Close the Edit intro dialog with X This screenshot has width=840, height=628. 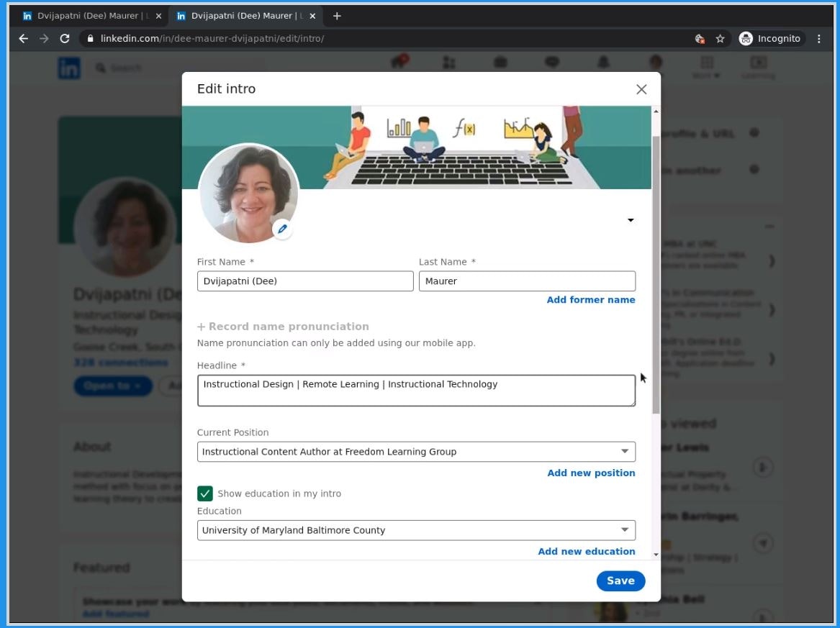(x=641, y=89)
